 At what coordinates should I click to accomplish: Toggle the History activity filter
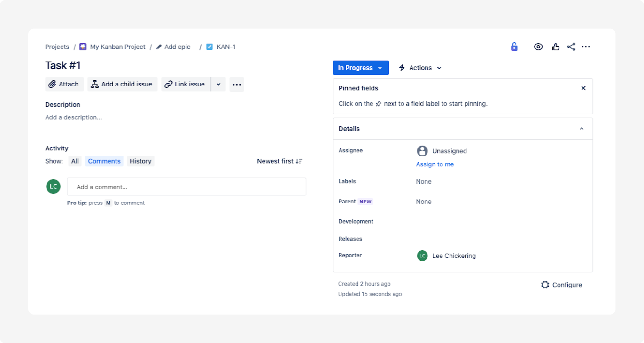(x=140, y=161)
